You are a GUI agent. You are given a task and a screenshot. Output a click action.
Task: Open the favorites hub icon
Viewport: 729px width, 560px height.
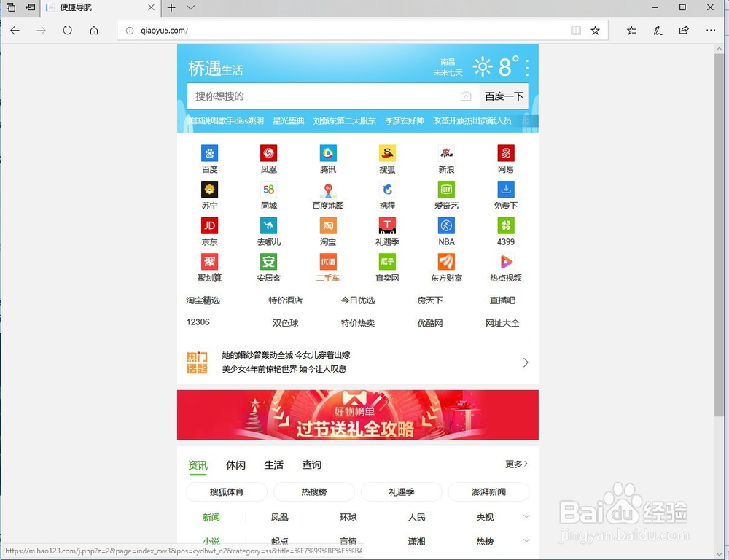coord(631,31)
